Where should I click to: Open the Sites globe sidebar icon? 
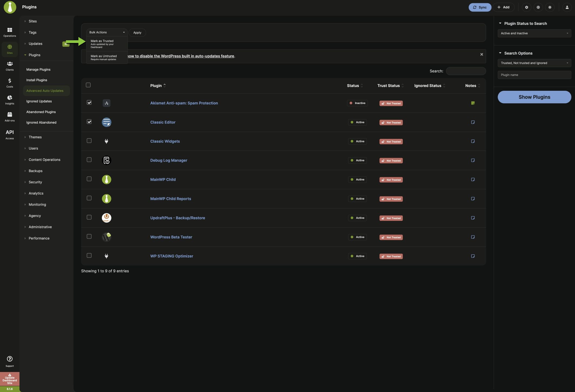tap(10, 49)
